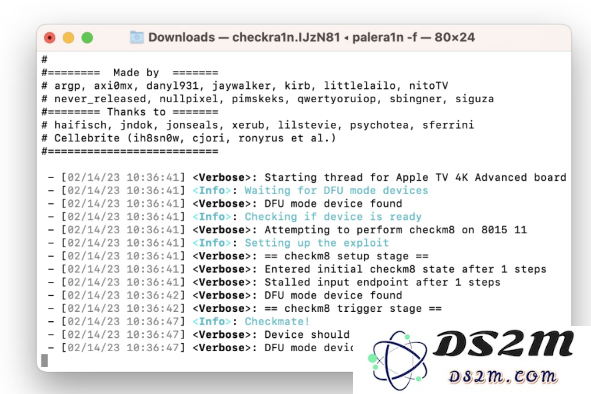Click the 'Cellebrite (ih8sn0w, cjori, ronyrus et al.)' line
This screenshot has height=394, width=591.
(188, 138)
